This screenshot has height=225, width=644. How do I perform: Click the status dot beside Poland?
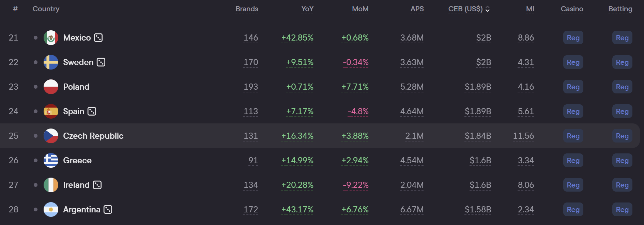click(x=35, y=87)
